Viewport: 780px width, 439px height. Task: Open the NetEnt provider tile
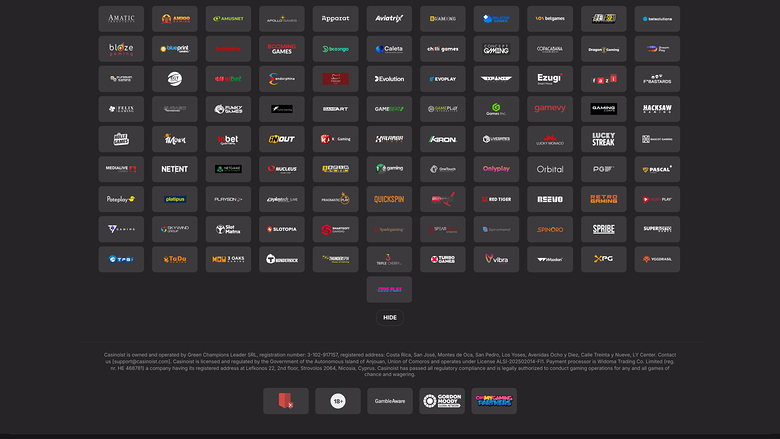[x=175, y=169]
